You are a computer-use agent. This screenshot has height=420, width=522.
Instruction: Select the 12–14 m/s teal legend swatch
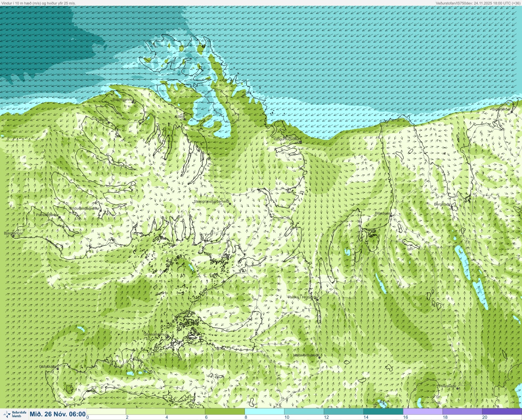click(x=343, y=411)
